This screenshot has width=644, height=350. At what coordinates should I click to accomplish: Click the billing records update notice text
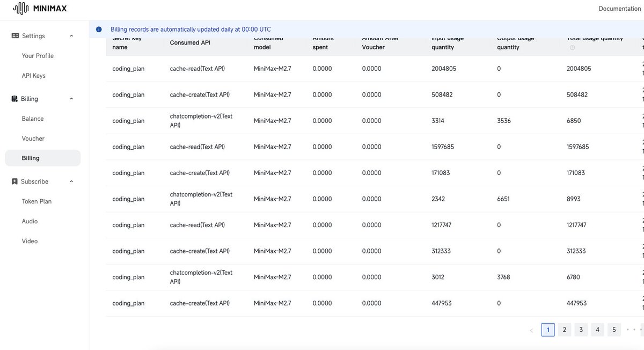click(x=191, y=30)
